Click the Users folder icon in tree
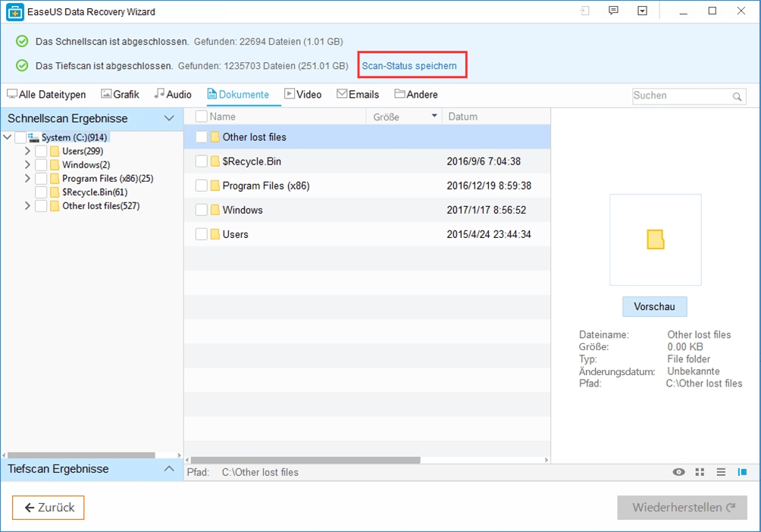Image resolution: width=761 pixels, height=532 pixels. [x=55, y=151]
